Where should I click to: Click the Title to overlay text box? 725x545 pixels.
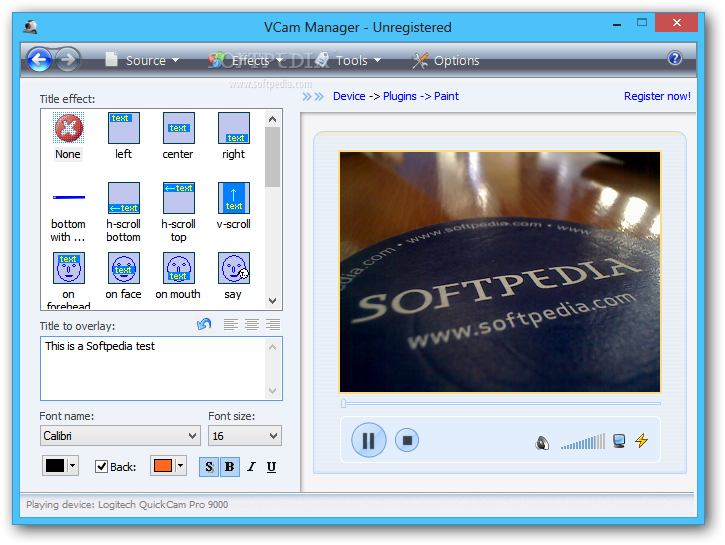(161, 368)
